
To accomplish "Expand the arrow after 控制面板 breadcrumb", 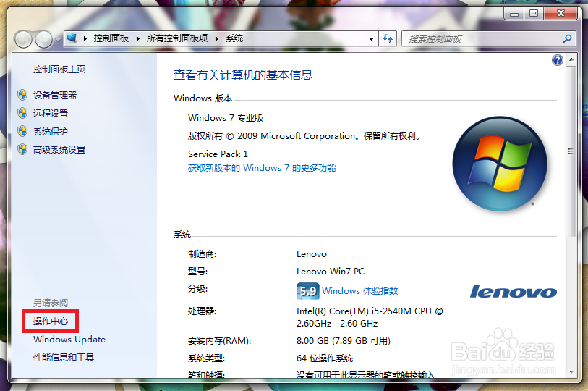I will [138, 38].
